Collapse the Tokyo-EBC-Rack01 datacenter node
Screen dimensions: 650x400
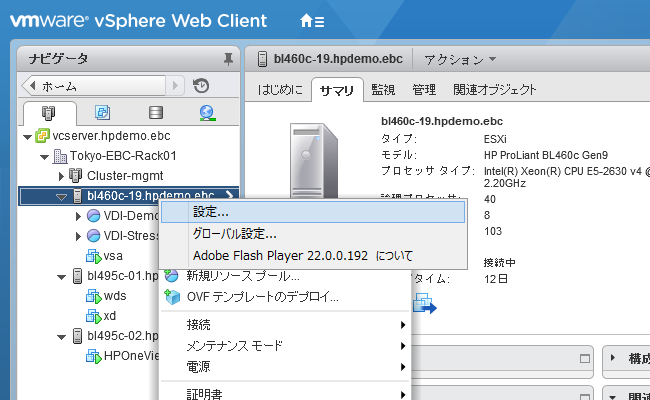pyautogui.click(x=44, y=157)
